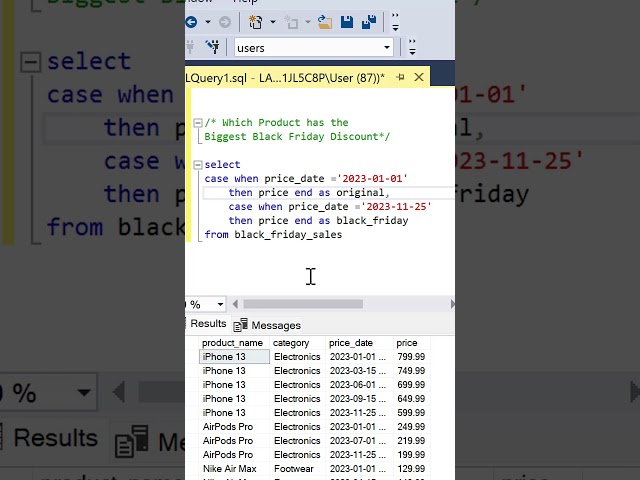
Task: Click the Navigate Forward arrow icon
Action: click(x=225, y=22)
